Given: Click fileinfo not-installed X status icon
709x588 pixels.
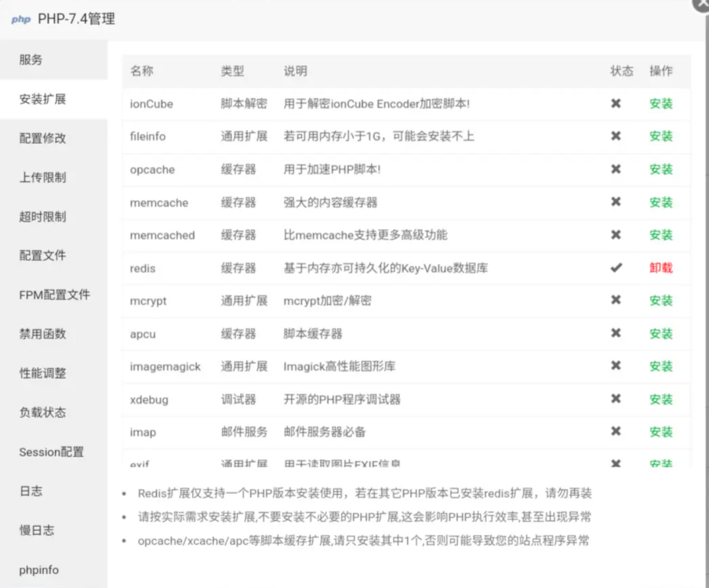Looking at the screenshot, I should tap(616, 136).
